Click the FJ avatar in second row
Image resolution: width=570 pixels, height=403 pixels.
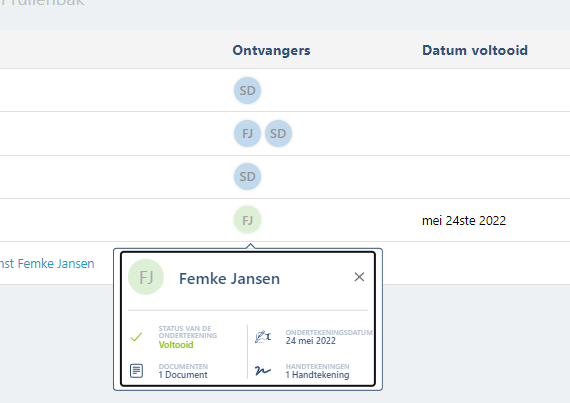click(x=247, y=134)
